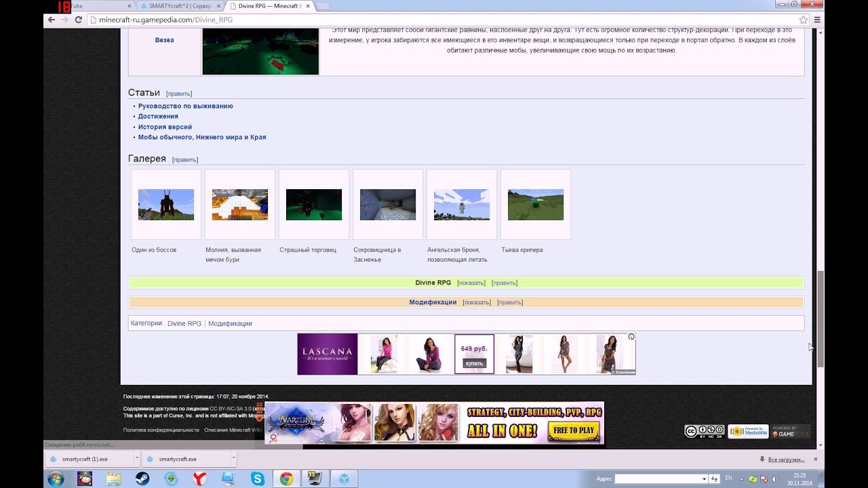
Task: Open the CC BY-NC-SA 3.0 license link
Action: pyautogui.click(x=231, y=409)
